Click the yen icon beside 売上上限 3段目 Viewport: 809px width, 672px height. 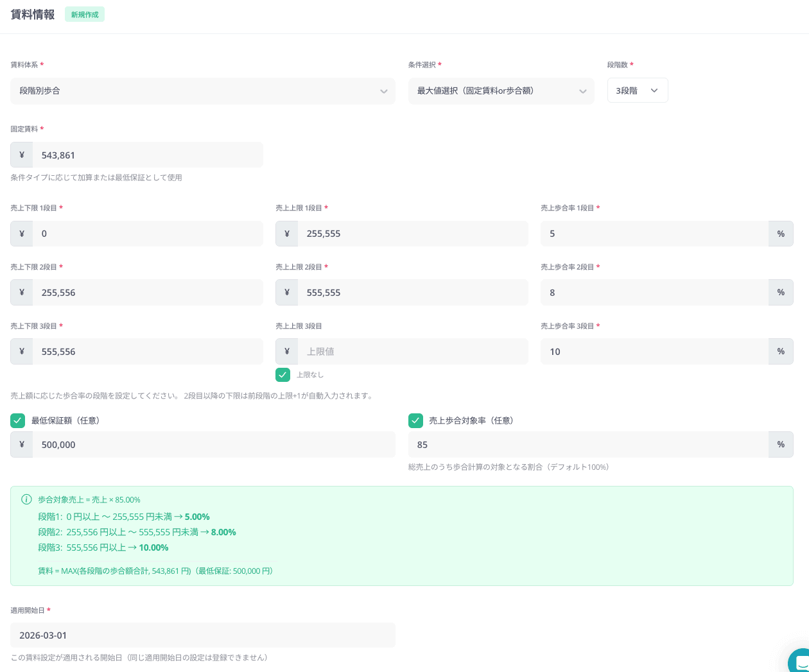[x=287, y=352]
